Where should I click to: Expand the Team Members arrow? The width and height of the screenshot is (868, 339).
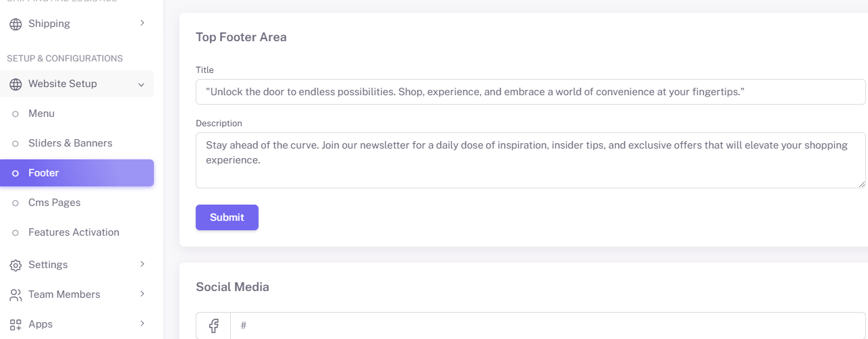(x=142, y=294)
